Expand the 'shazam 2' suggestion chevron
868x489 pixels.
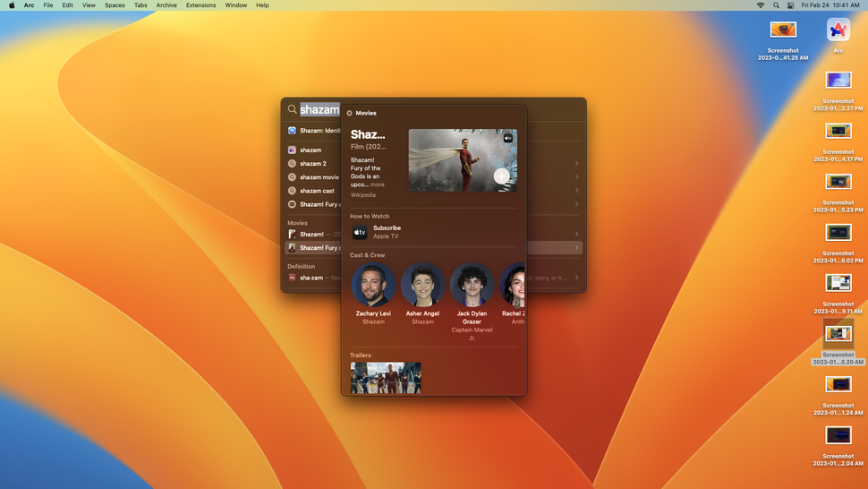tap(576, 163)
